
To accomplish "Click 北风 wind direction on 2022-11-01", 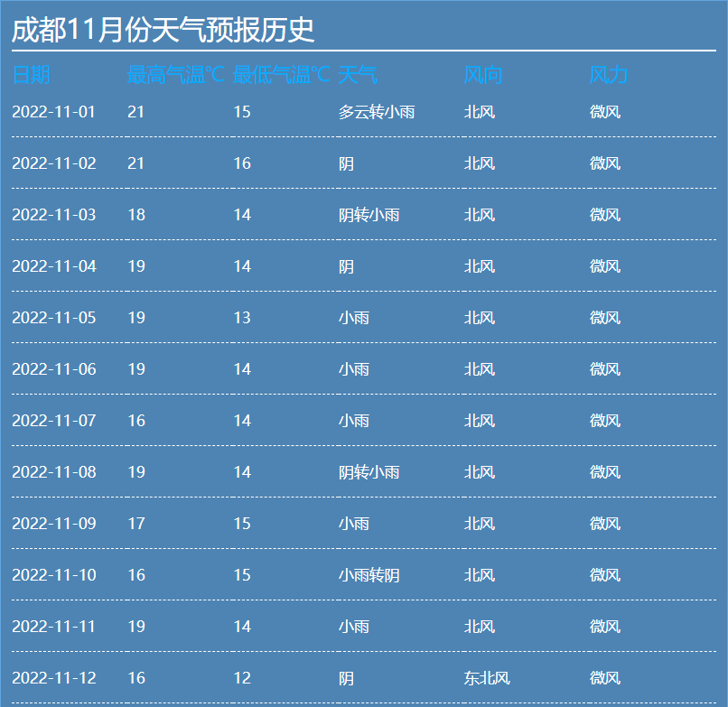I will pyautogui.click(x=480, y=112).
